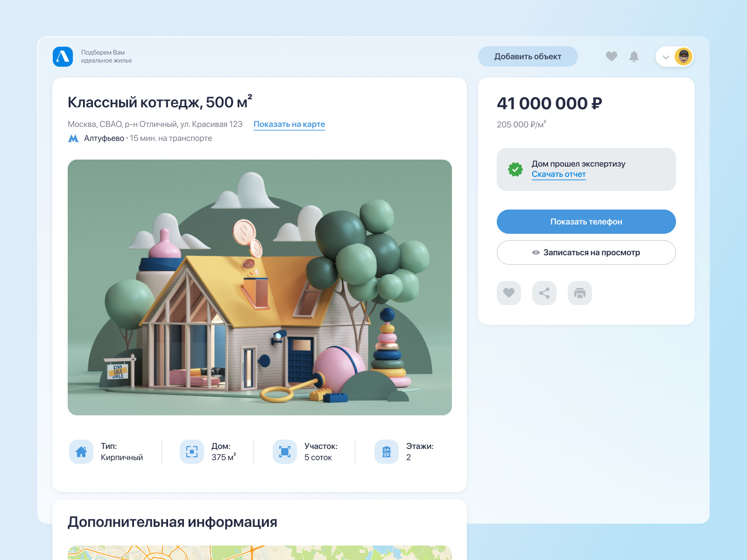Expand the user profile dropdown chevron

666,57
